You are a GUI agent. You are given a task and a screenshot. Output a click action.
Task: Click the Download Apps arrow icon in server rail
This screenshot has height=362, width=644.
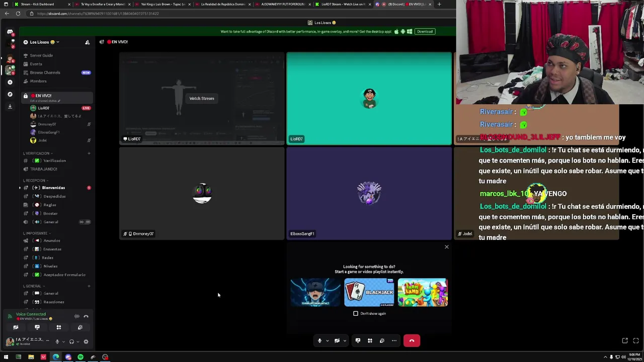10,107
